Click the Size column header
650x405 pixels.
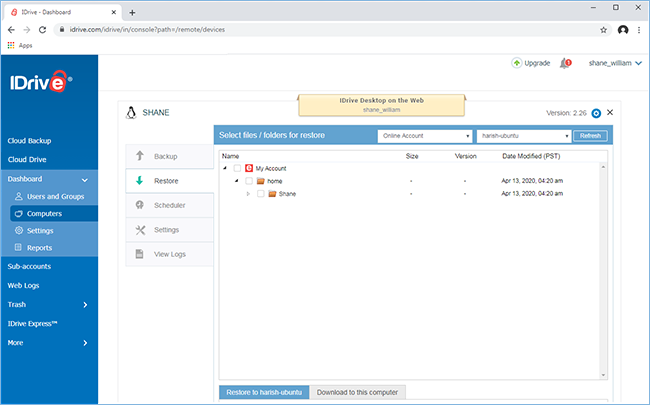coord(412,156)
